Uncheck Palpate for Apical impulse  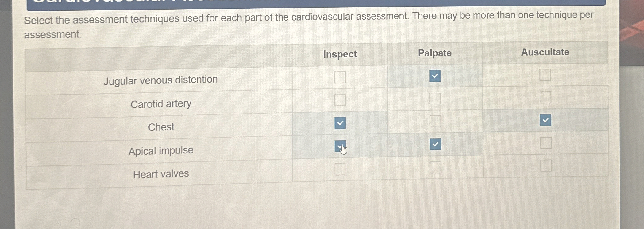coord(435,144)
